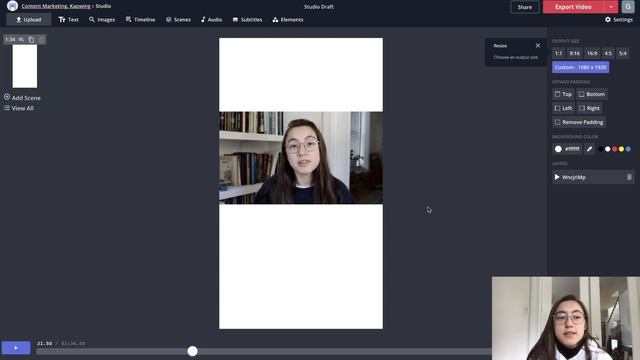This screenshot has width=640, height=360.
Task: Click the play button at the bottom left
Action: [16, 348]
